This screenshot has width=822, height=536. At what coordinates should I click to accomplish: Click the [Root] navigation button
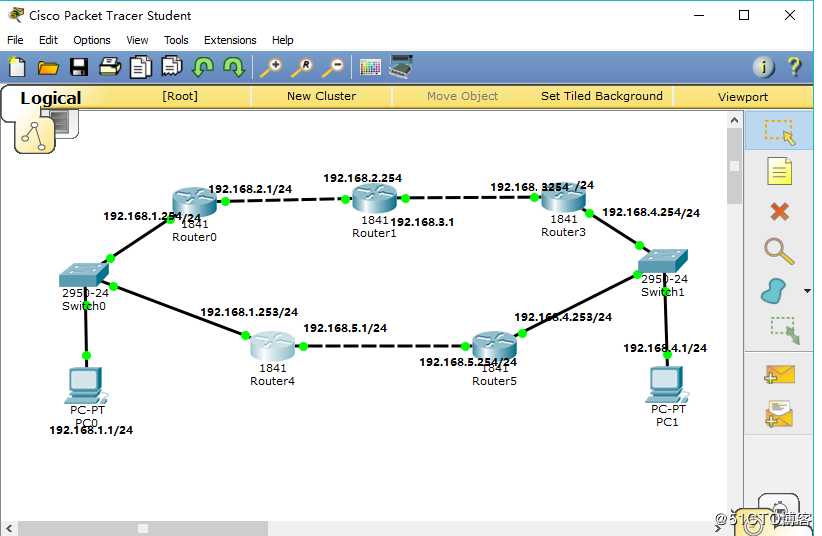tap(180, 97)
